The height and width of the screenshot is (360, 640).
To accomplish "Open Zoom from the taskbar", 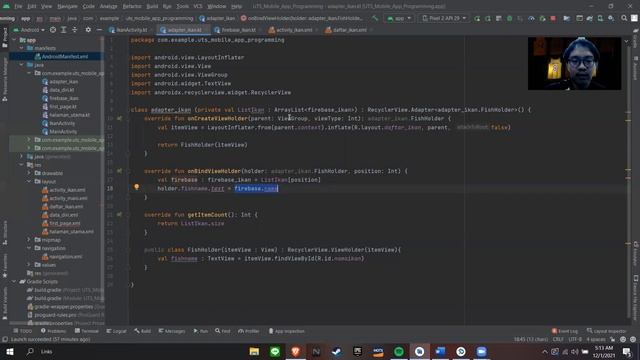I will (x=482, y=351).
